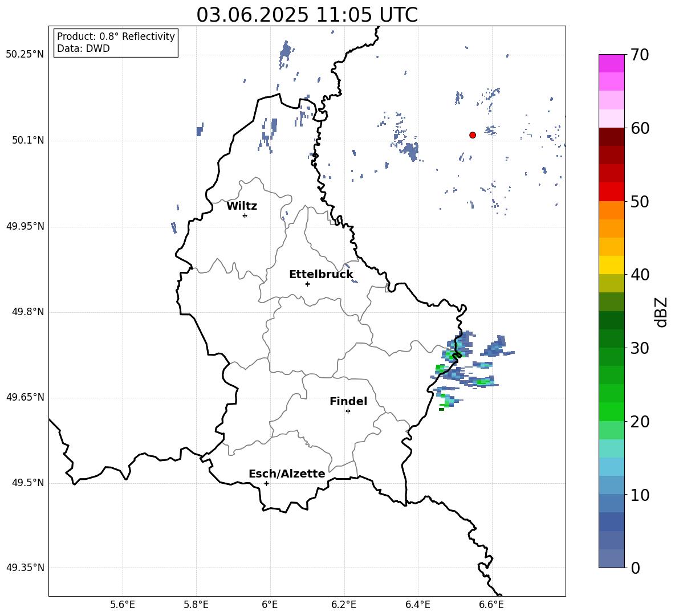Pick the magenta top colorbar segment
This screenshot has width=675, height=616.
pos(611,63)
